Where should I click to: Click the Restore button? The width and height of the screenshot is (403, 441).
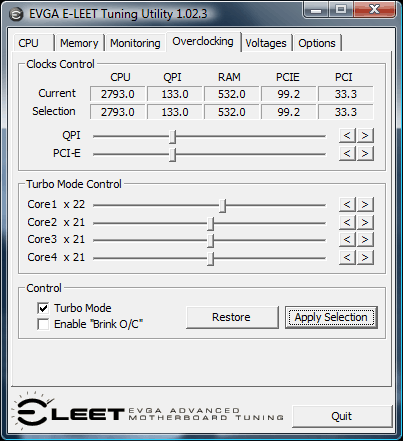(232, 317)
